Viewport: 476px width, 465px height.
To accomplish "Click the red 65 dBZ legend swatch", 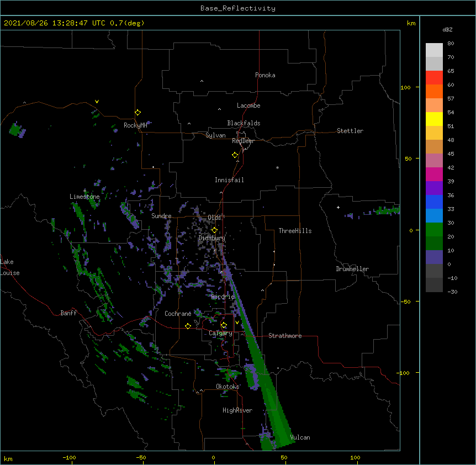I will click(x=434, y=77).
